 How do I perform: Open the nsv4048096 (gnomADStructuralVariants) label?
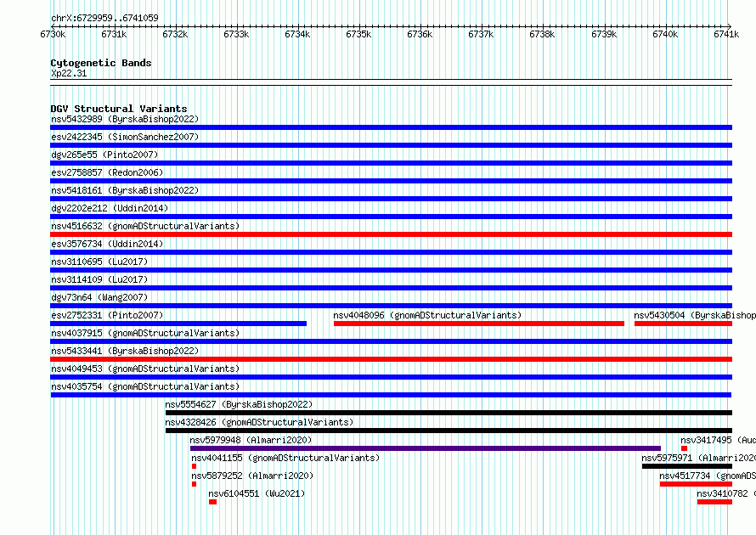(427, 315)
